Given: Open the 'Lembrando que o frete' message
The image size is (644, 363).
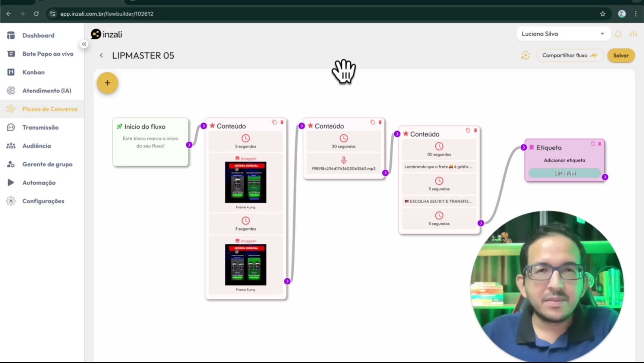Looking at the screenshot, I should [439, 167].
